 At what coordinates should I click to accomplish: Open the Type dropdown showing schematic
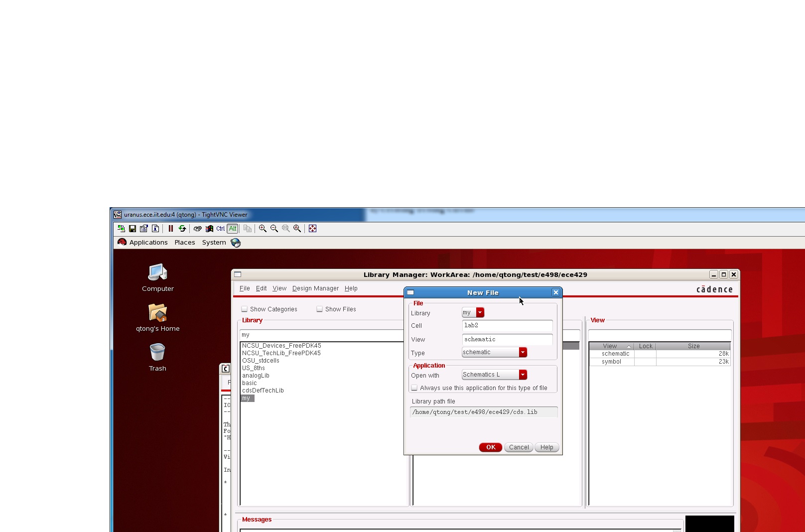coord(523,352)
